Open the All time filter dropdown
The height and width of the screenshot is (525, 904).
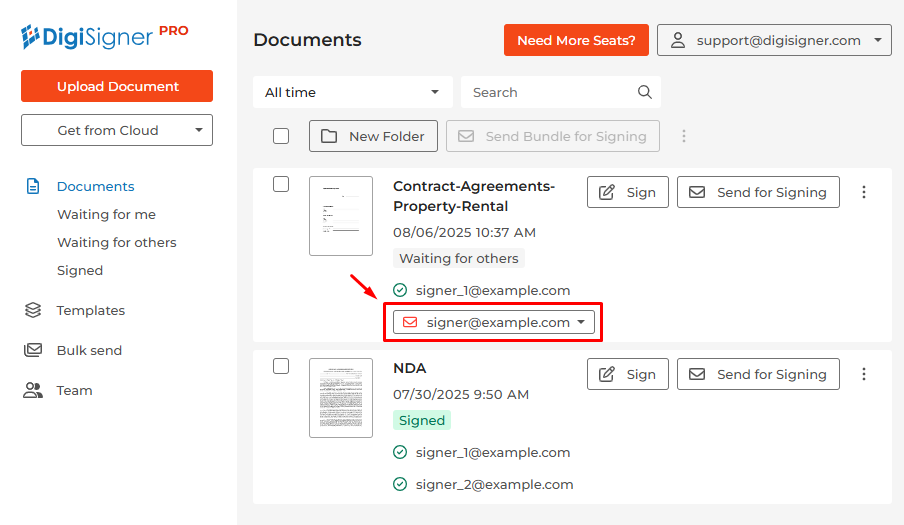(x=352, y=92)
